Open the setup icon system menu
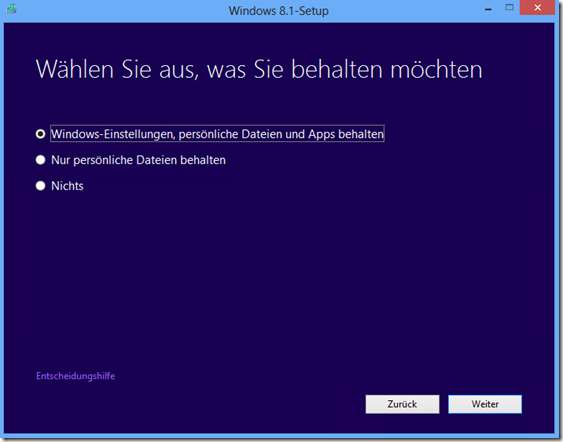 (11, 8)
